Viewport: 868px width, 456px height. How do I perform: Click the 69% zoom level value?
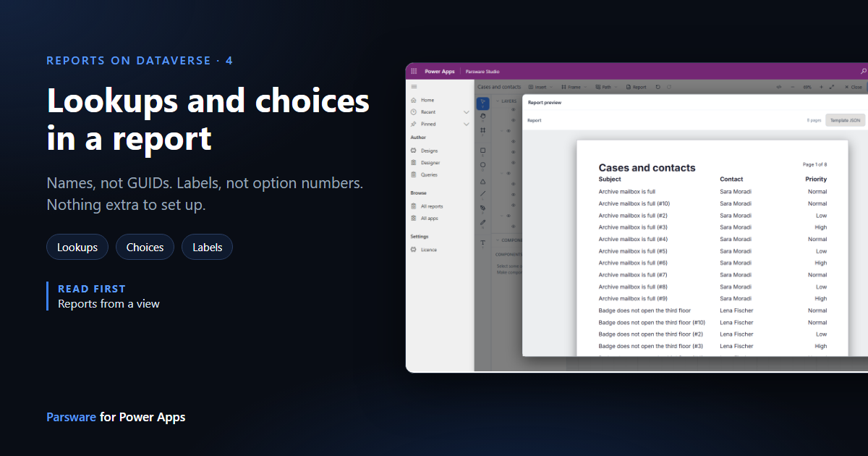(807, 87)
